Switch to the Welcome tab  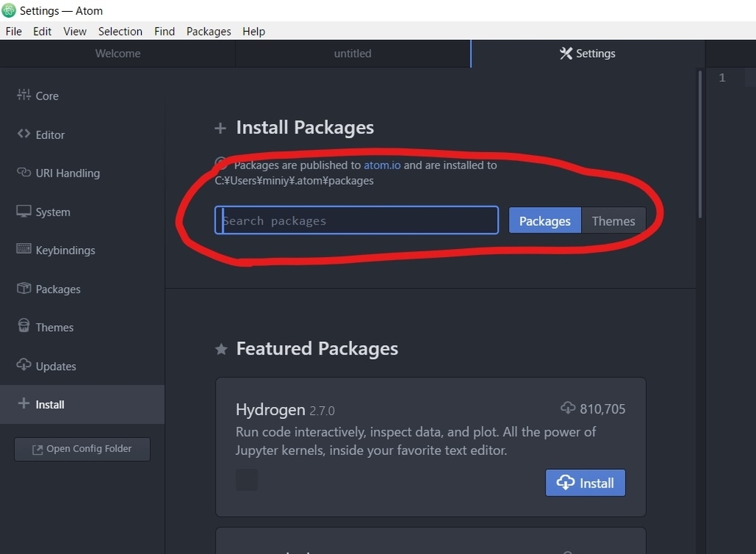tap(117, 53)
